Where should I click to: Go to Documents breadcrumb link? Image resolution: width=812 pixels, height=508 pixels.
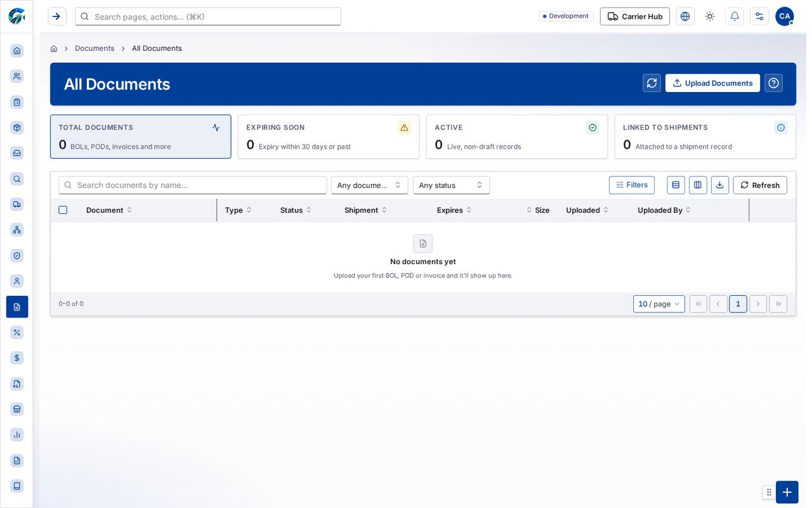[95, 48]
